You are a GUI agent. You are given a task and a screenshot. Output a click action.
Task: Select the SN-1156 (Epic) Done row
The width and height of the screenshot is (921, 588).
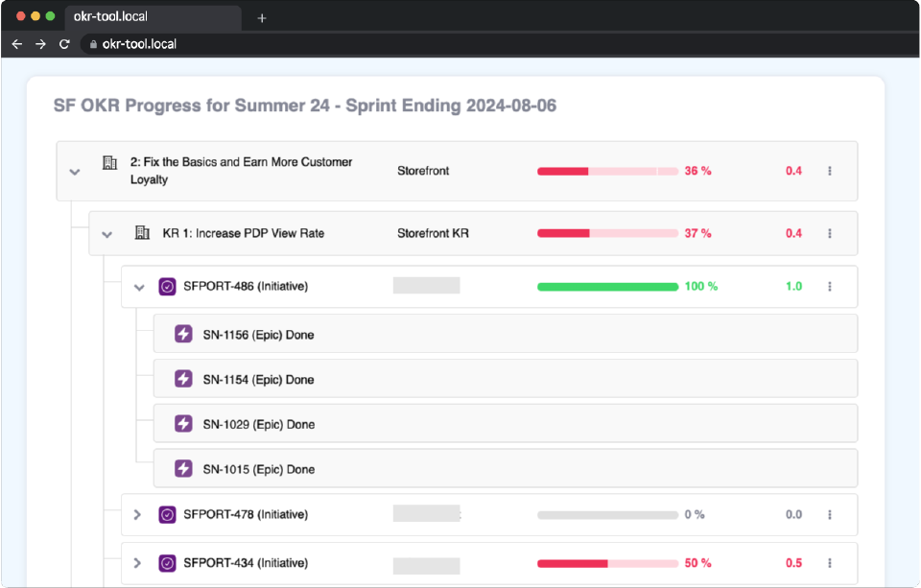click(x=506, y=334)
